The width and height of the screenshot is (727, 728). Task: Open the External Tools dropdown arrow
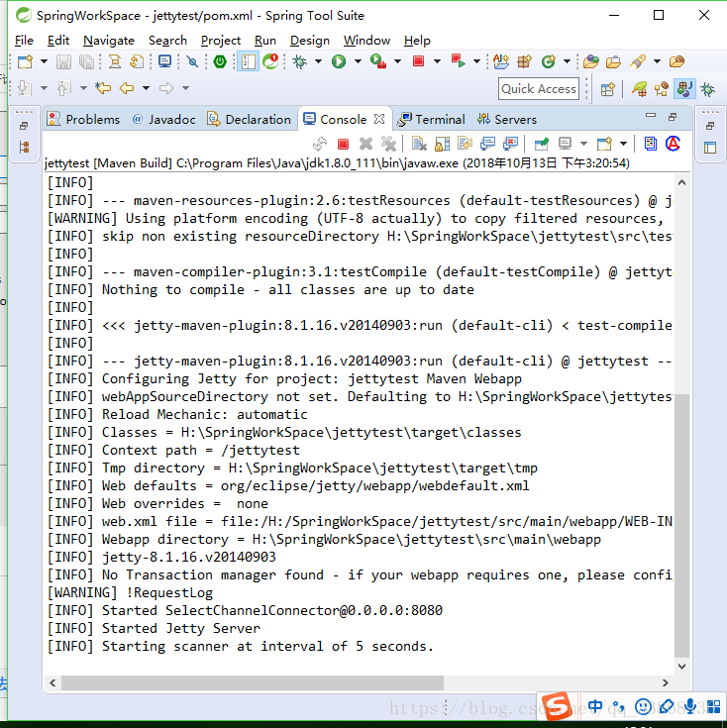pyautogui.click(x=397, y=61)
